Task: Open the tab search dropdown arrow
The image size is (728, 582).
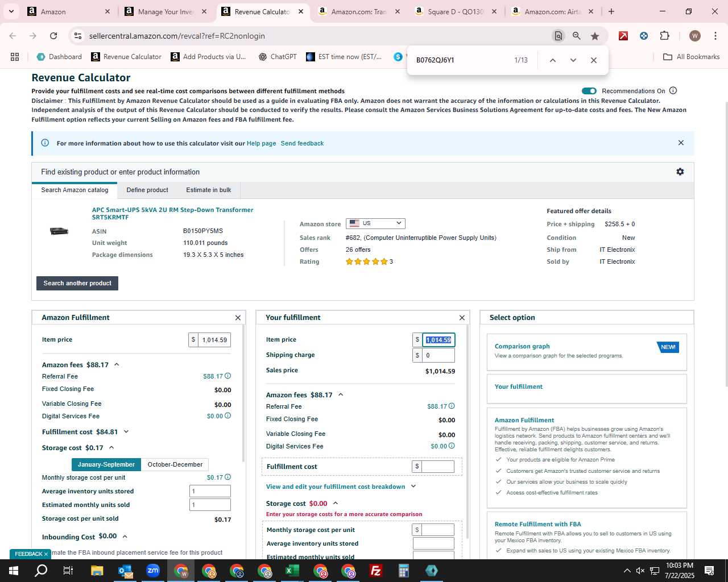Action: pos(11,11)
